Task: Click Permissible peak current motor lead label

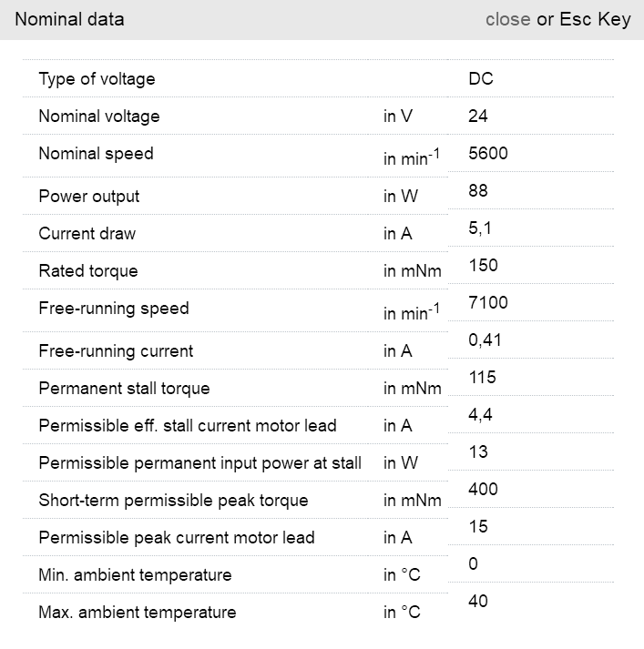Action: (x=176, y=538)
